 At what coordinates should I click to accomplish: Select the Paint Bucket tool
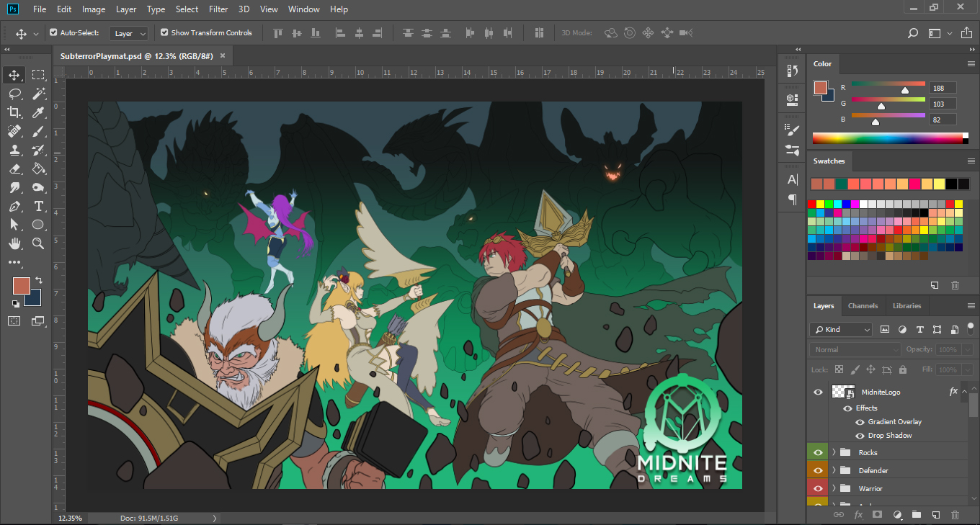point(38,169)
